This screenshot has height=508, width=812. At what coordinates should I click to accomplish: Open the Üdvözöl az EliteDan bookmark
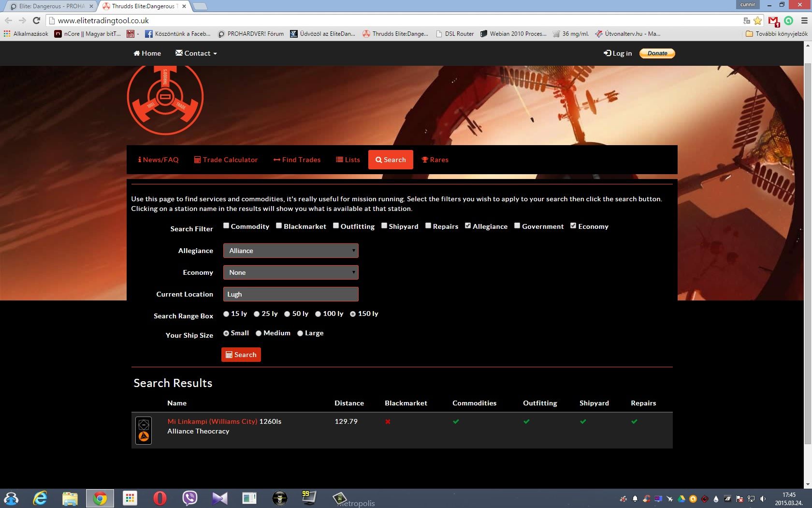[323, 34]
